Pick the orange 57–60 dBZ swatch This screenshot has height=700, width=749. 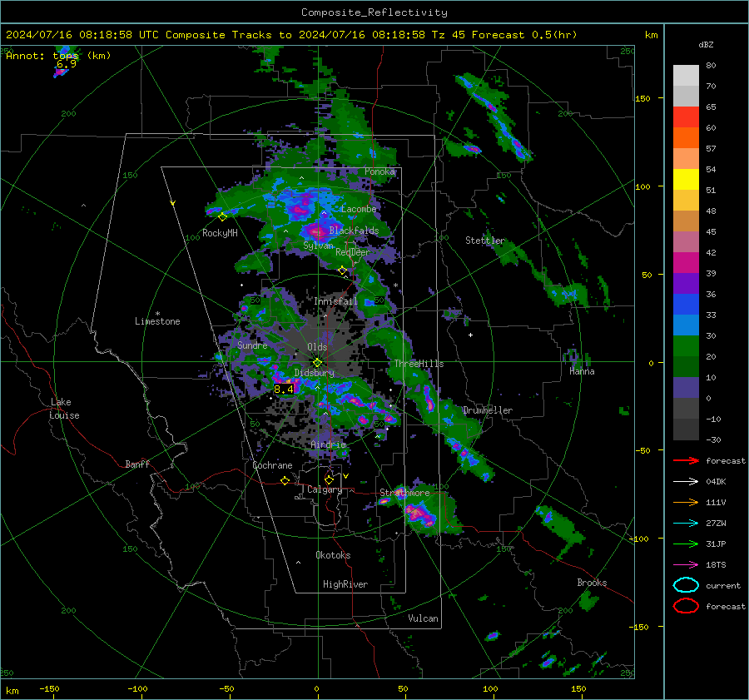click(x=686, y=138)
